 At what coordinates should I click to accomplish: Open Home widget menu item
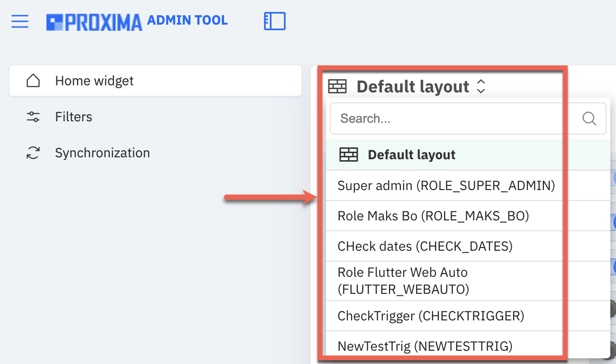point(155,81)
